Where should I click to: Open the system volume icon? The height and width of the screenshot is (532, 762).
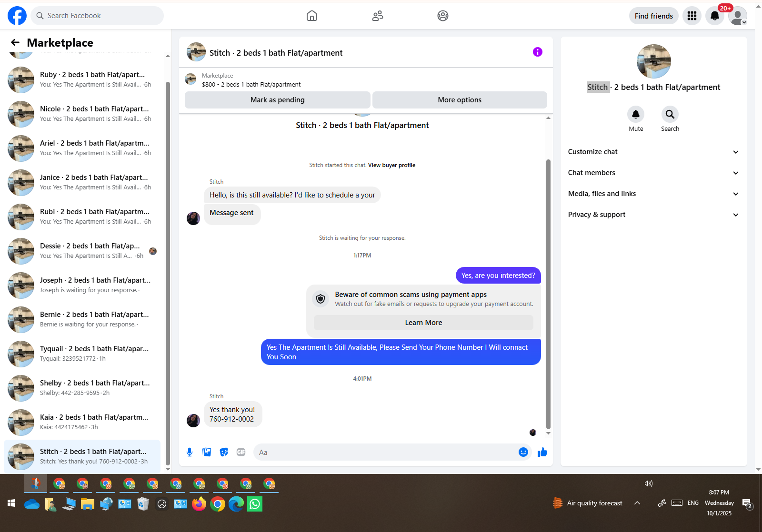click(x=649, y=483)
